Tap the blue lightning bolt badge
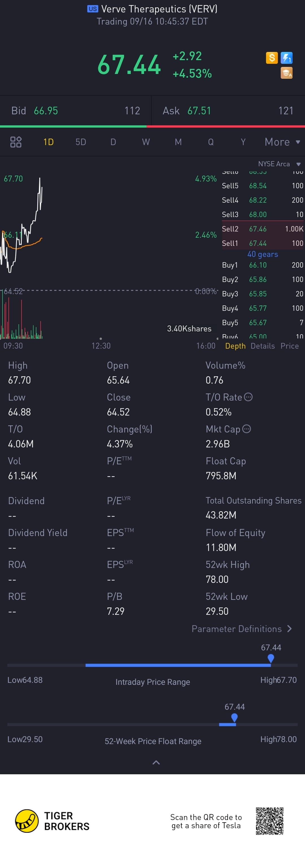The width and height of the screenshot is (305, 868). click(x=286, y=58)
